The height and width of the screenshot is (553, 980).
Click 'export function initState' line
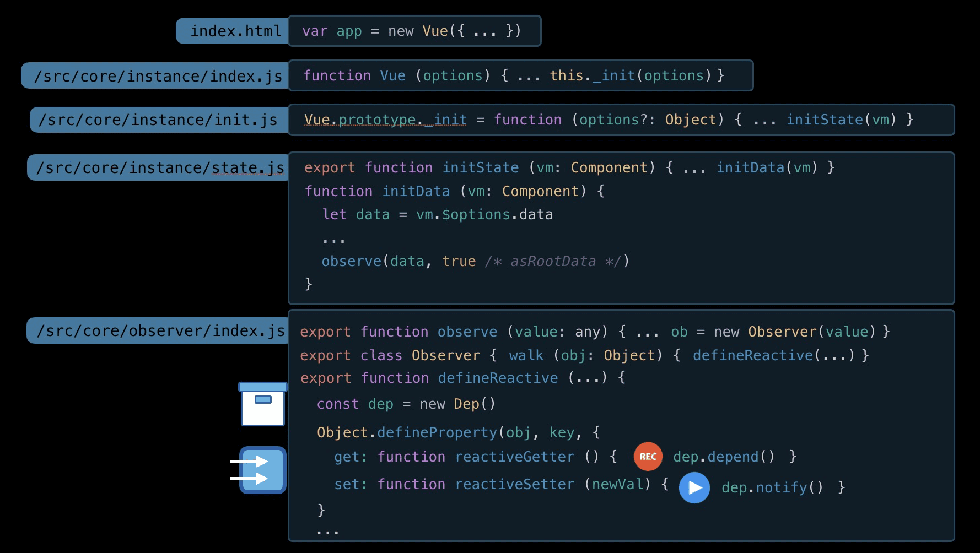point(570,167)
